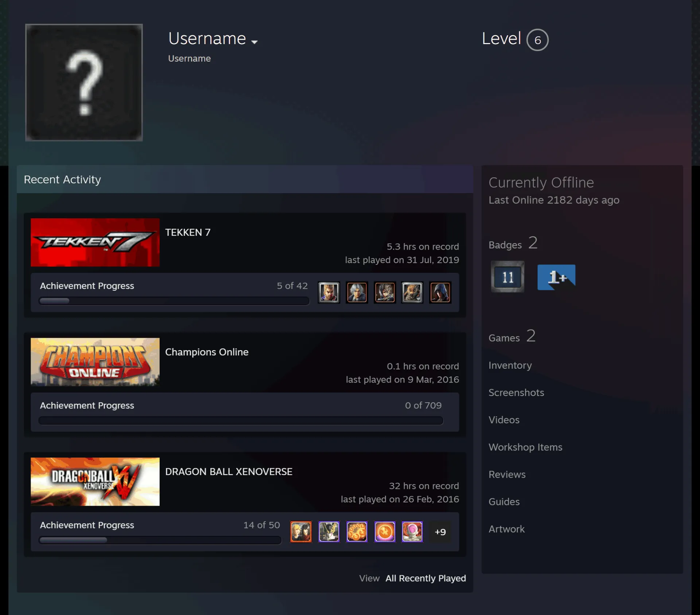
Task: Open the TEKKEN 7 title link
Action: click(188, 232)
